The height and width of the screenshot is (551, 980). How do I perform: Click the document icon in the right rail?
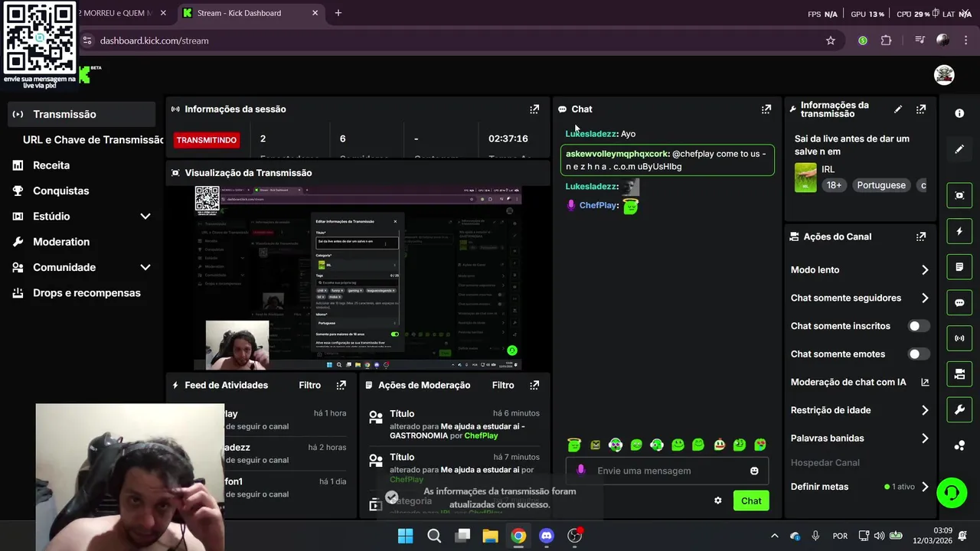point(959,267)
